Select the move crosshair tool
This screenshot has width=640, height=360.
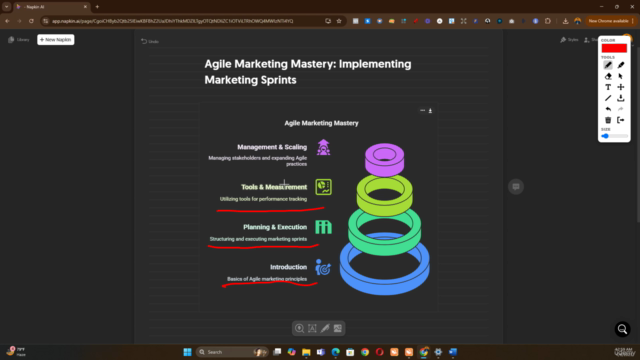(621, 87)
